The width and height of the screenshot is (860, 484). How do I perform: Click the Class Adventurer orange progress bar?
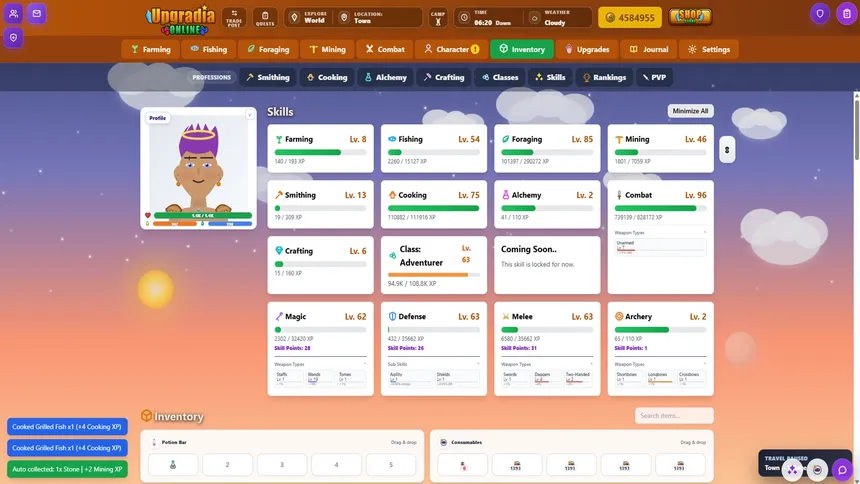(433, 275)
